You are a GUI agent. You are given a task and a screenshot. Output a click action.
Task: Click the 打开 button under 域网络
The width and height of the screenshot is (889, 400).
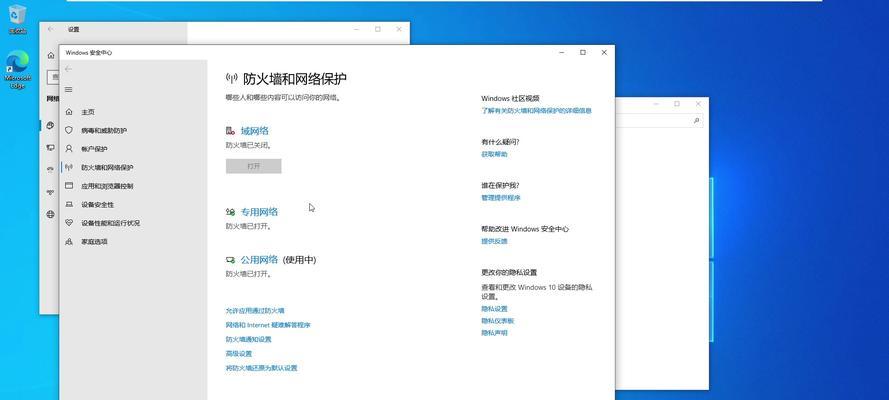tap(253, 166)
